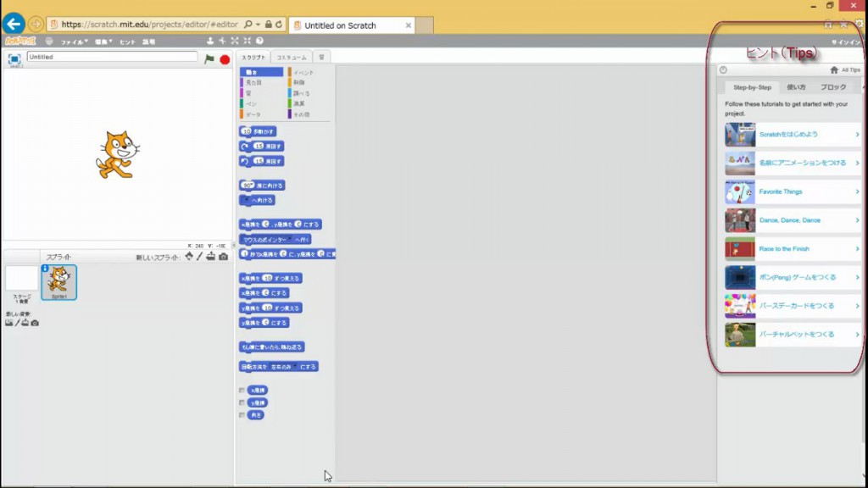Select the Duplicate stamp tool
This screenshot has width=868, height=488.
coord(210,41)
